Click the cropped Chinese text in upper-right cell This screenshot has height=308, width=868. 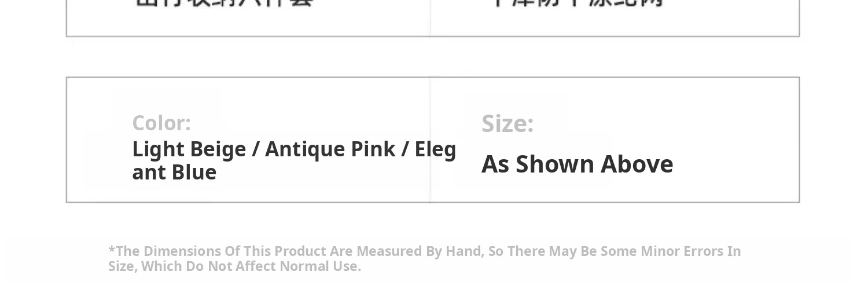[577, 2]
